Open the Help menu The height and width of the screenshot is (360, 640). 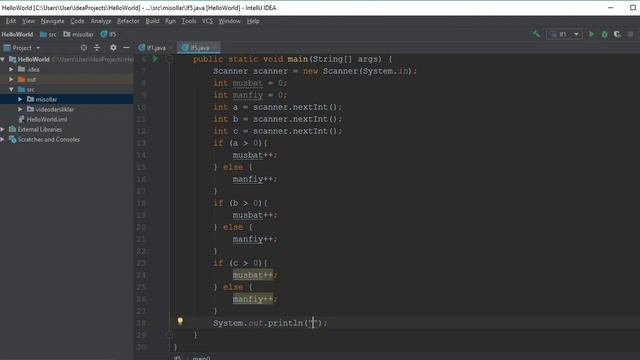(x=253, y=21)
